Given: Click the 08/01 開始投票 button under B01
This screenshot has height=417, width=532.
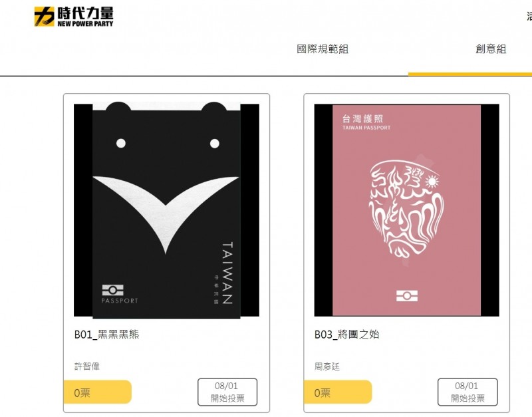Looking at the screenshot, I should [227, 392].
